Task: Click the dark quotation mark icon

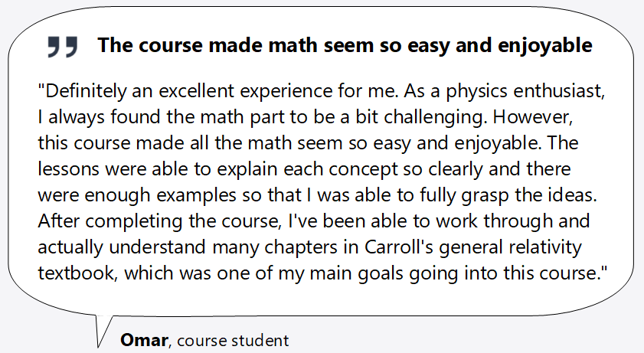Action: (63, 47)
